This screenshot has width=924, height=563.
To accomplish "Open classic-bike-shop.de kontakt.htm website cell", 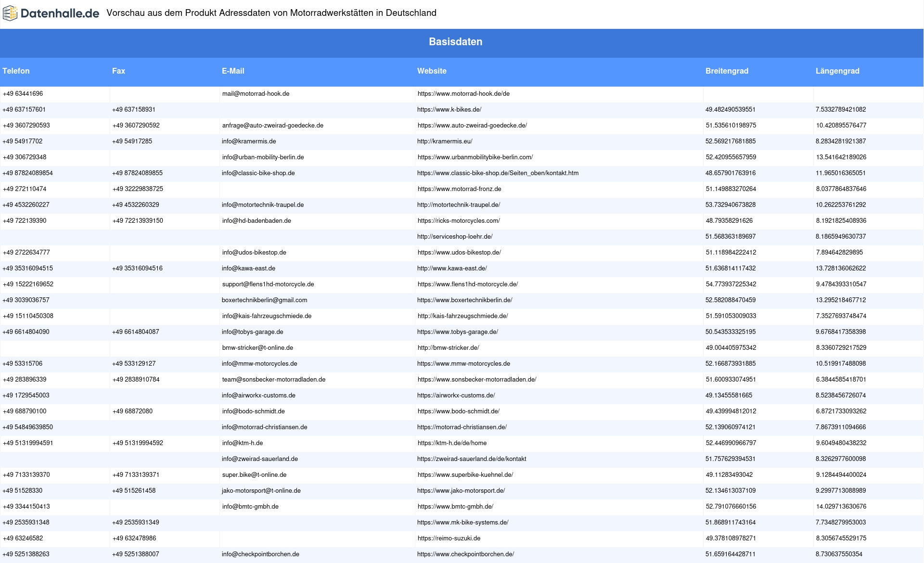I will (x=498, y=173).
